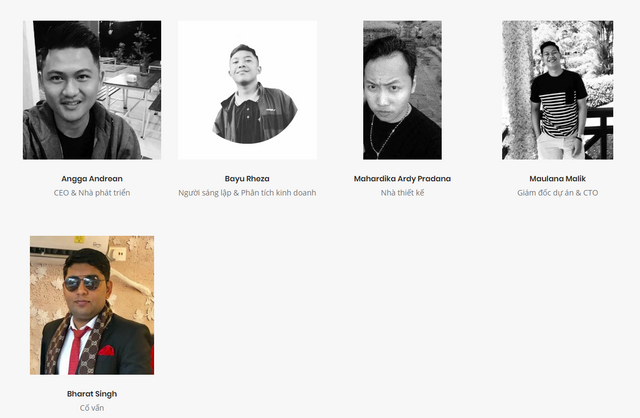Viewport: 640px width, 418px height.
Task: Select the 'Giám đốc dự án & CTO' caption
Action: click(558, 193)
